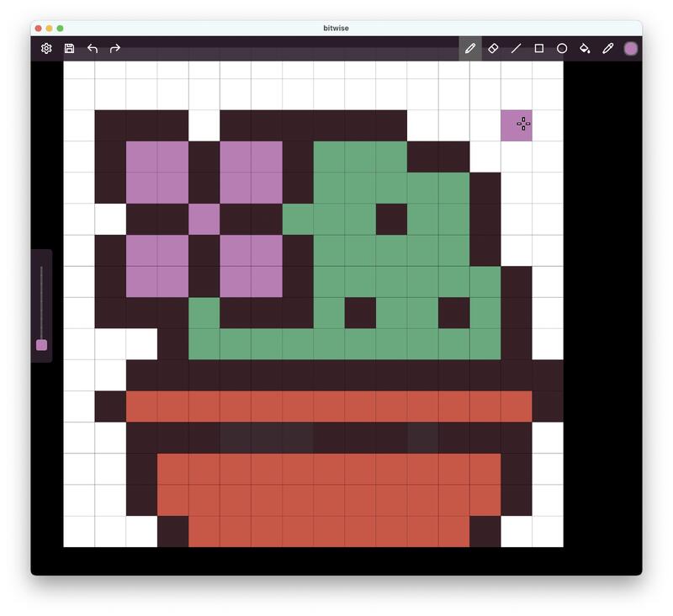Click the top of the vertical slider track
Viewport: 673px width, 616px height.
tap(41, 269)
